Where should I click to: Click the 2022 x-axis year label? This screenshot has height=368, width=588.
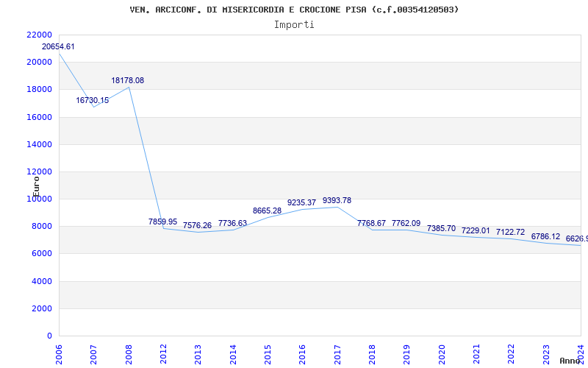click(x=511, y=355)
